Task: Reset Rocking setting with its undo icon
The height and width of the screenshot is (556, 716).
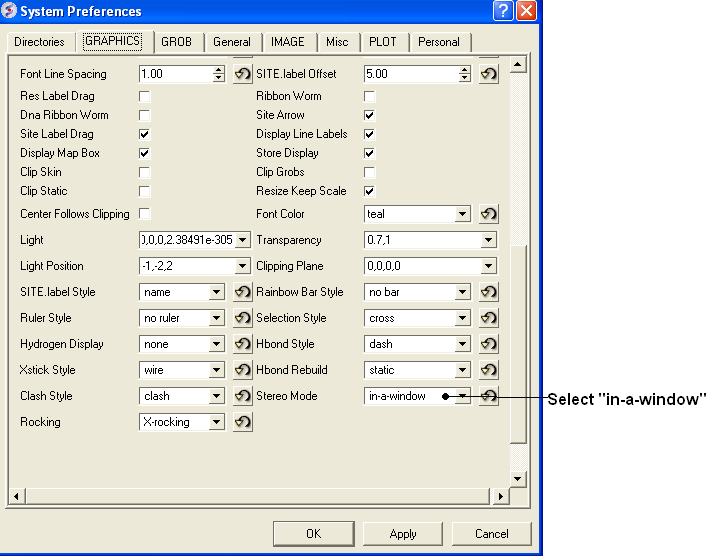Action: [x=242, y=422]
